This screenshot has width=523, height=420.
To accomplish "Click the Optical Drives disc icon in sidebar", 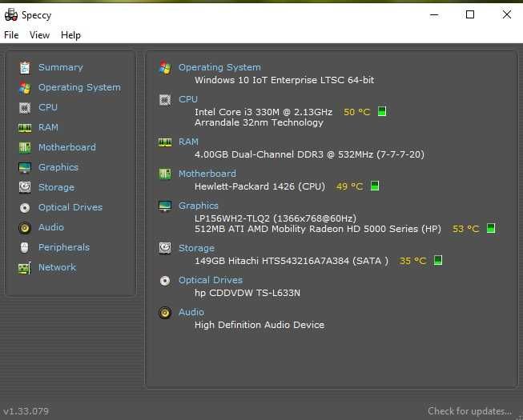I will (25, 207).
